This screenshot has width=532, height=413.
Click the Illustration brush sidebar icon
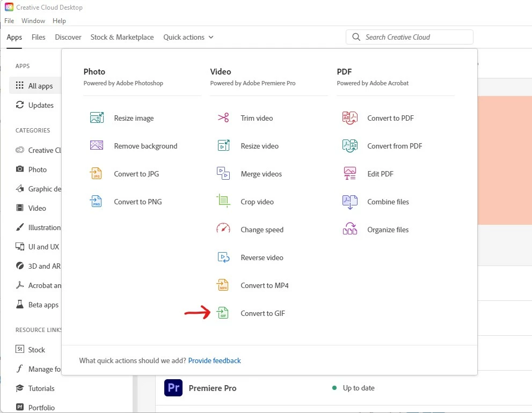pyautogui.click(x=20, y=227)
